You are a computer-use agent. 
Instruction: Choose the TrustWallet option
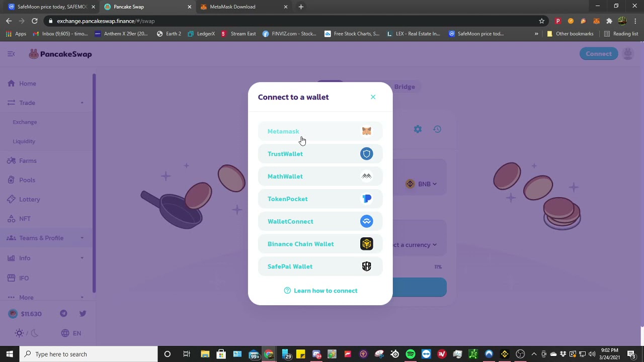320,154
